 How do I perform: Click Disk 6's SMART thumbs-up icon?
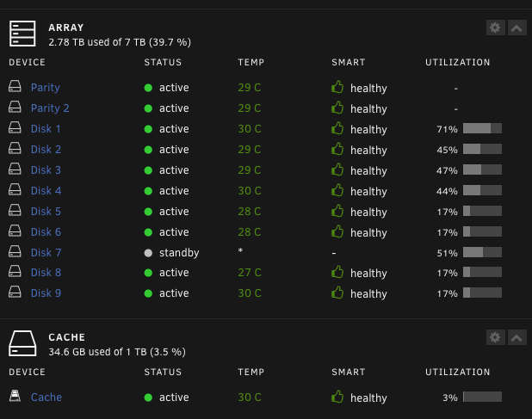click(x=337, y=232)
